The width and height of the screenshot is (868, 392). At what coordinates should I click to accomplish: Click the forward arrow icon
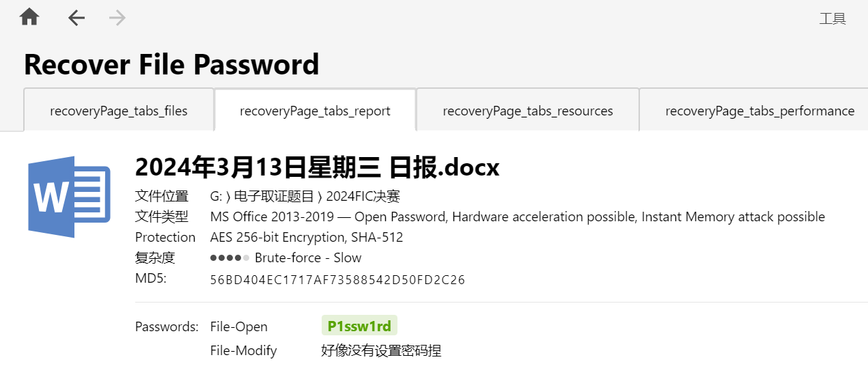click(117, 18)
